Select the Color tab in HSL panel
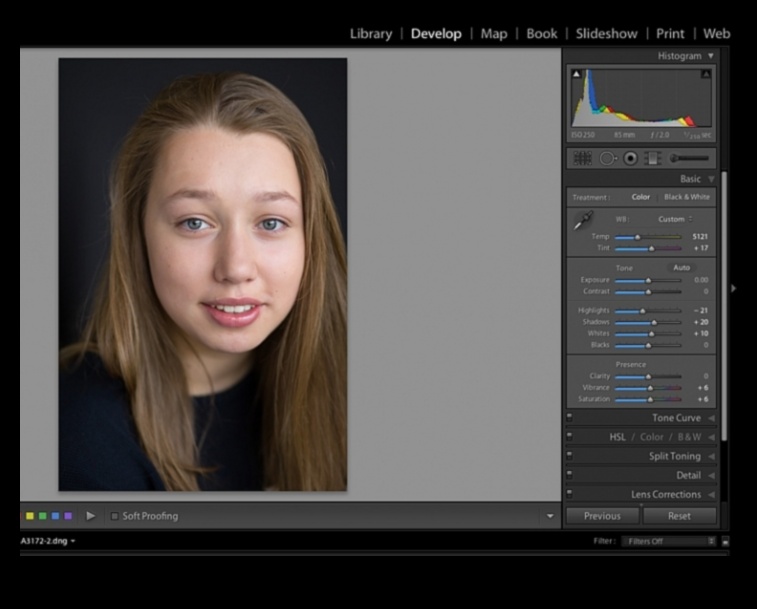Screen dimensions: 757x609 652,437
